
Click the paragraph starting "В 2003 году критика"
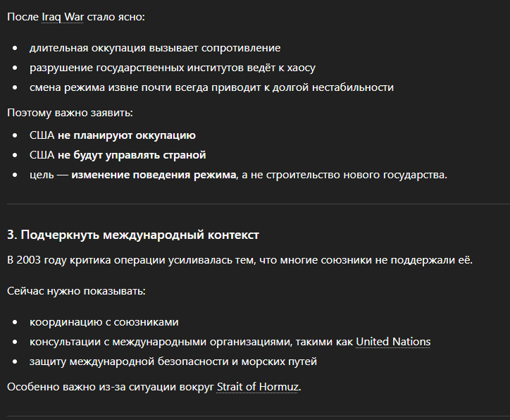[x=240, y=260]
